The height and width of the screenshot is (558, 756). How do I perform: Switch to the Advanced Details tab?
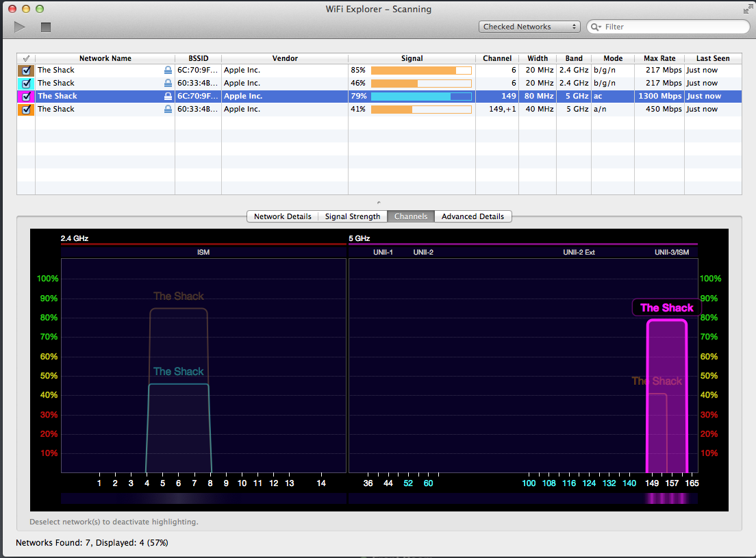(473, 216)
